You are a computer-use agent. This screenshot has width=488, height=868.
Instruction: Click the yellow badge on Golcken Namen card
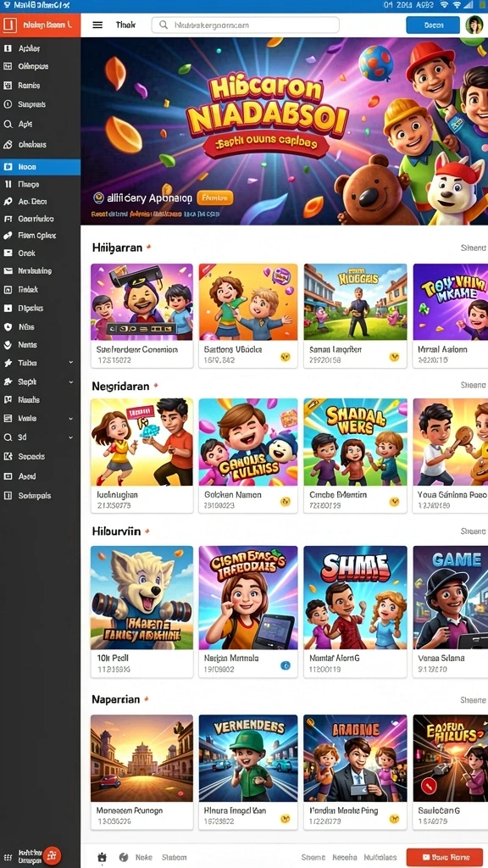click(x=286, y=502)
